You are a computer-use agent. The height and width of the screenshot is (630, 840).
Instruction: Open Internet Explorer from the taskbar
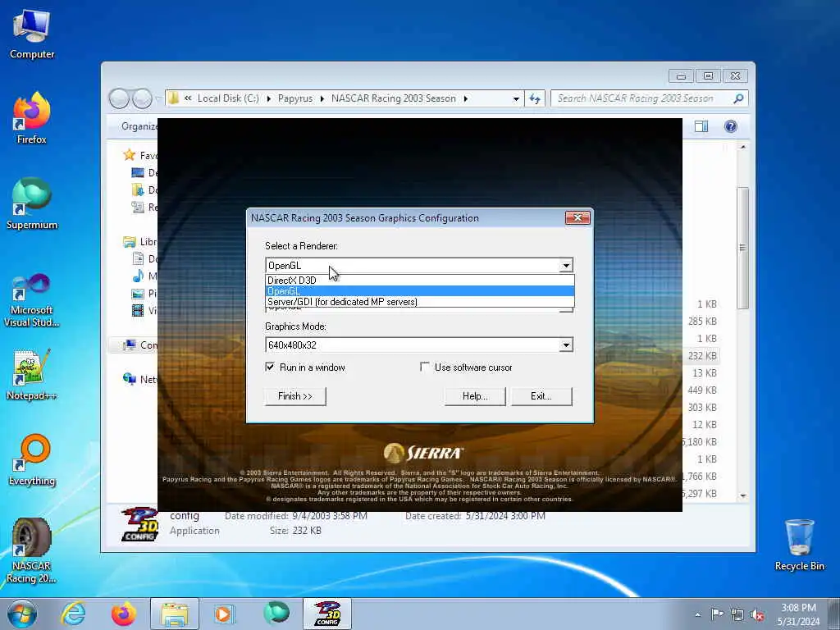tap(73, 614)
